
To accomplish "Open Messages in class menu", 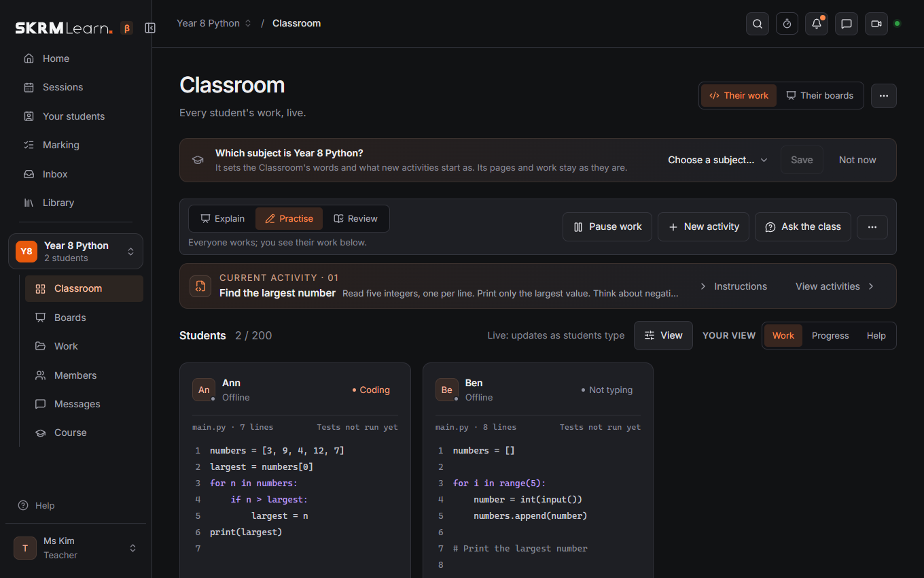I will pyautogui.click(x=84, y=404).
